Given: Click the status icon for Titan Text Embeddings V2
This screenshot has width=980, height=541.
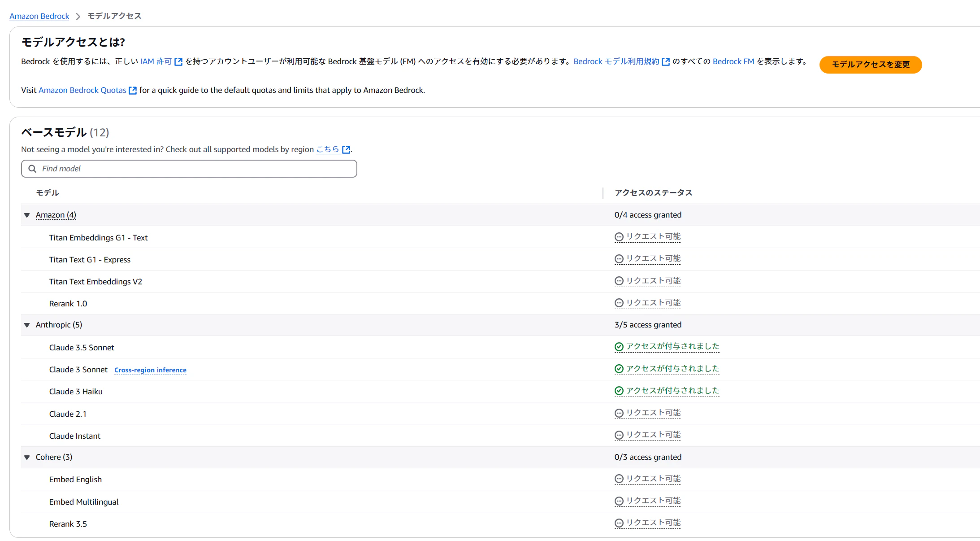Looking at the screenshot, I should 619,281.
